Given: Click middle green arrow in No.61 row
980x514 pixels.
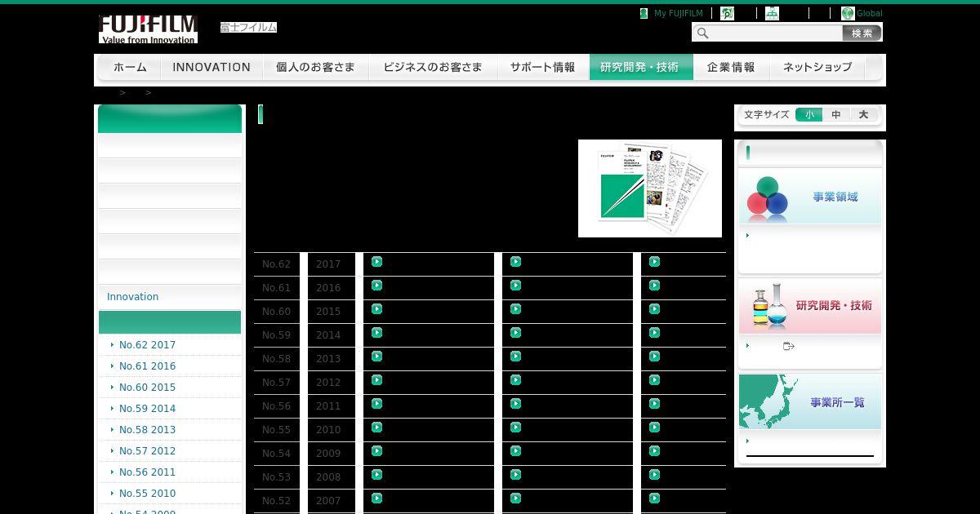Looking at the screenshot, I should tap(515, 286).
